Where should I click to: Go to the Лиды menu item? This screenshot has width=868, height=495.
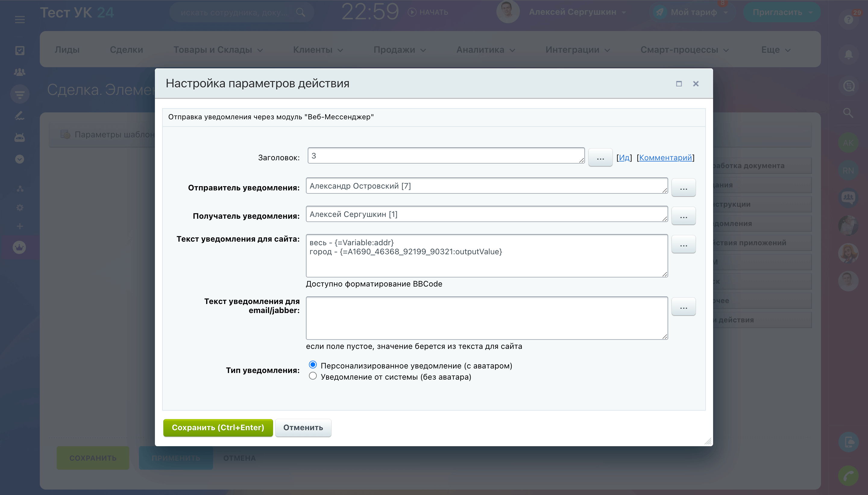coord(67,50)
